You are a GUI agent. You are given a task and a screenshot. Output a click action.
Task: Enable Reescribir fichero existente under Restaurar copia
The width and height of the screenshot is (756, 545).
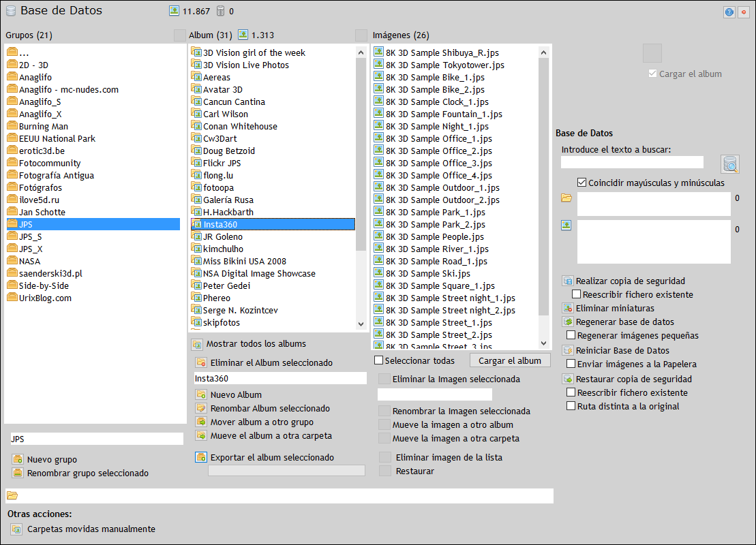click(x=571, y=392)
